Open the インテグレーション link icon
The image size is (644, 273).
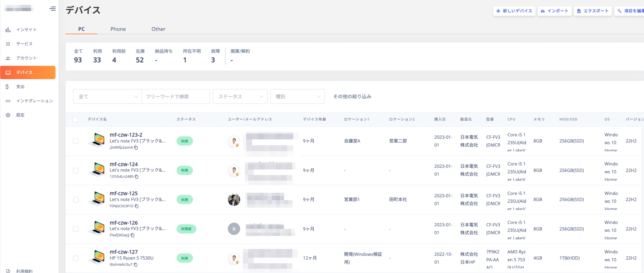point(8,101)
